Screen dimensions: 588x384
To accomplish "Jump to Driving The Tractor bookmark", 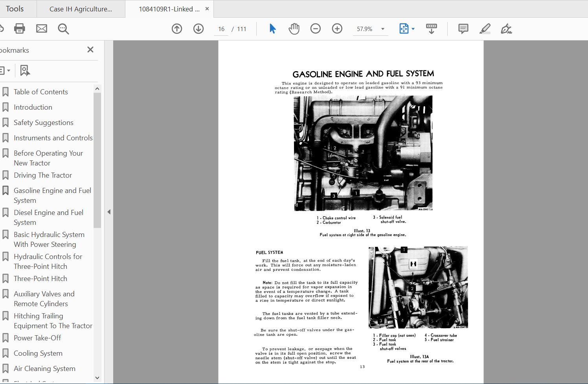I will click(43, 175).
